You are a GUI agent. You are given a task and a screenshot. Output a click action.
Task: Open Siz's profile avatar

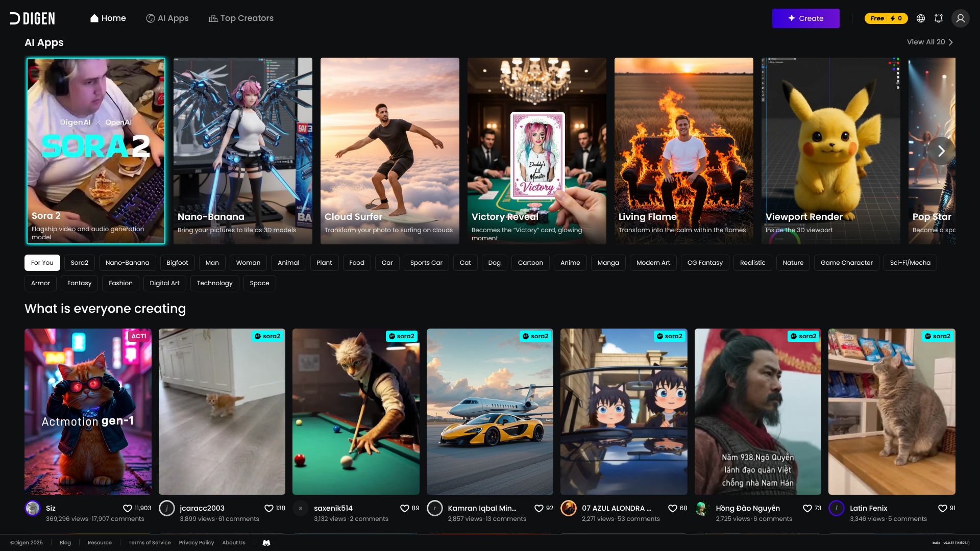tap(33, 508)
